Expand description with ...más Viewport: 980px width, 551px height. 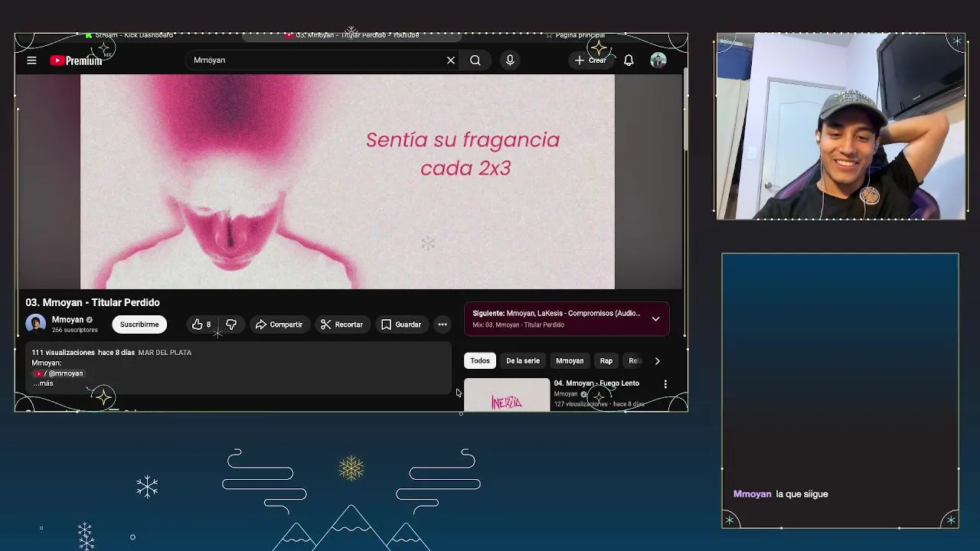[x=44, y=383]
